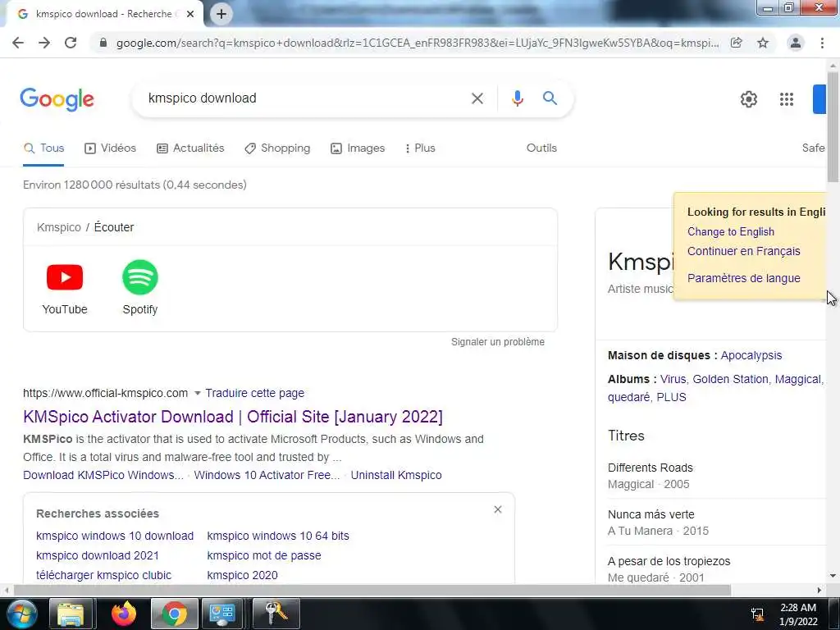Switch to the Vidéos tab
The height and width of the screenshot is (630, 840).
[x=111, y=148]
